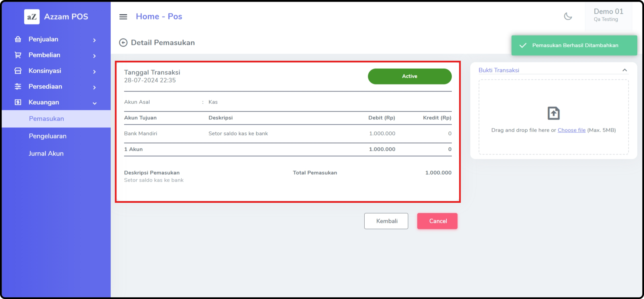Expand the Penjualan menu chevron
The height and width of the screenshot is (299, 644).
(x=94, y=40)
